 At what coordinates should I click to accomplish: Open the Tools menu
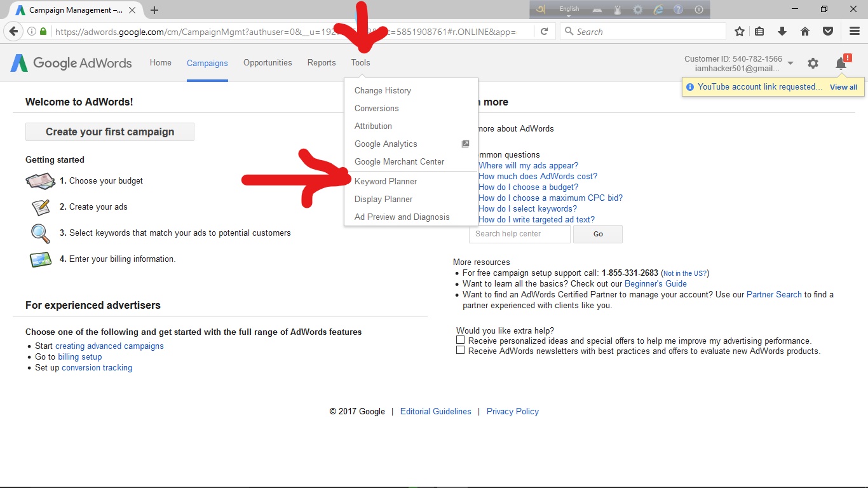click(x=360, y=63)
